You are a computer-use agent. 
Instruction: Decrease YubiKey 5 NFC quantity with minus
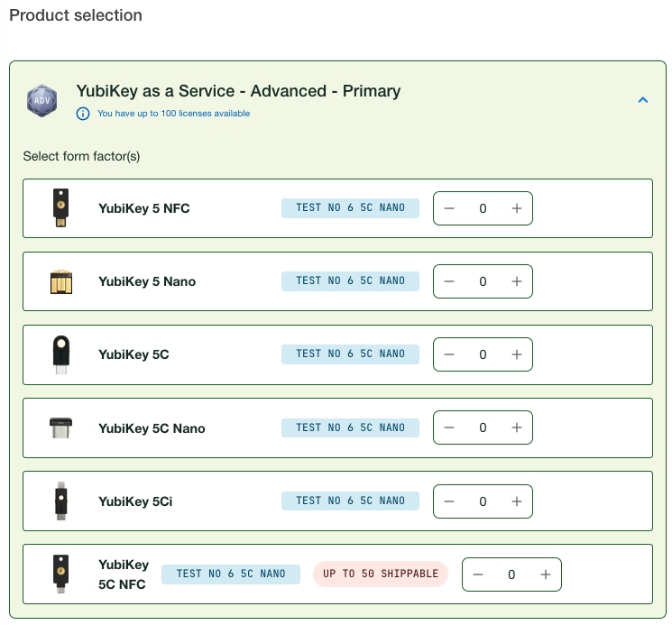click(x=449, y=208)
